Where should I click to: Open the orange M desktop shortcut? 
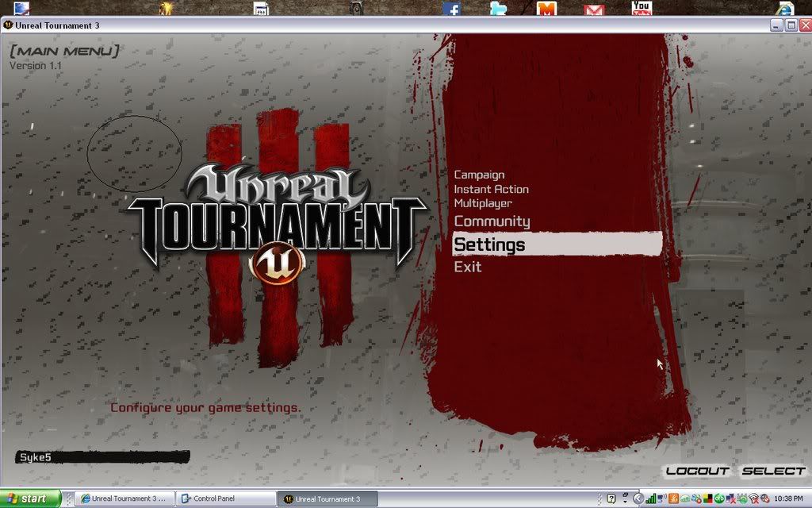tap(546, 8)
